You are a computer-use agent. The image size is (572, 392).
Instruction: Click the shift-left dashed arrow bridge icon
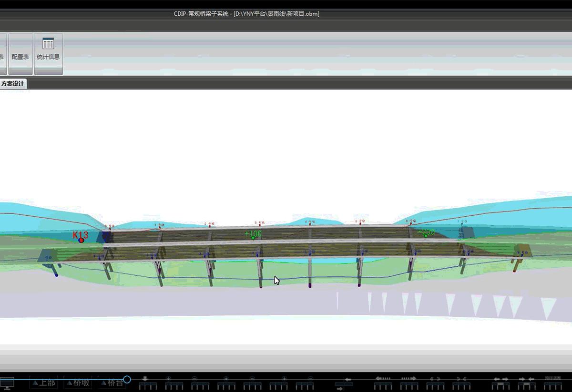click(x=383, y=383)
